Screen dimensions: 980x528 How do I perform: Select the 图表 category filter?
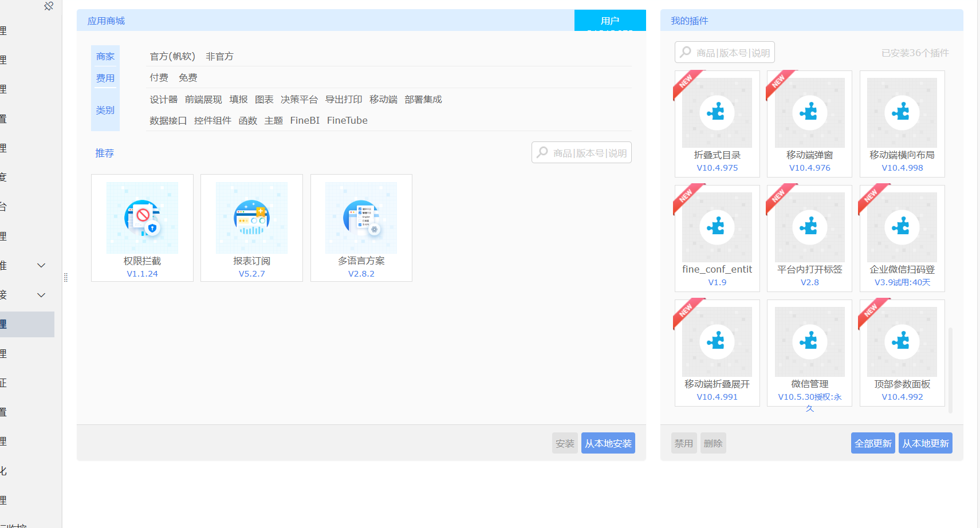click(264, 99)
